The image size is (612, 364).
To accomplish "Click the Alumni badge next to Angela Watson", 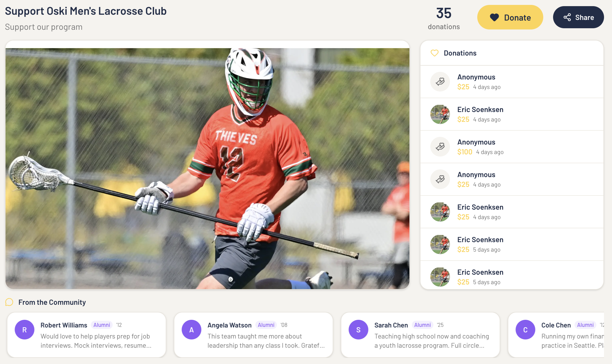I will pos(266,325).
